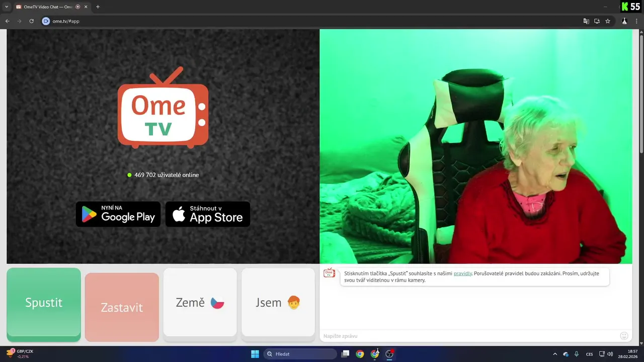644x362 pixels.
Task: Close the OmeTV Video Chat tab
Action: tap(86, 7)
